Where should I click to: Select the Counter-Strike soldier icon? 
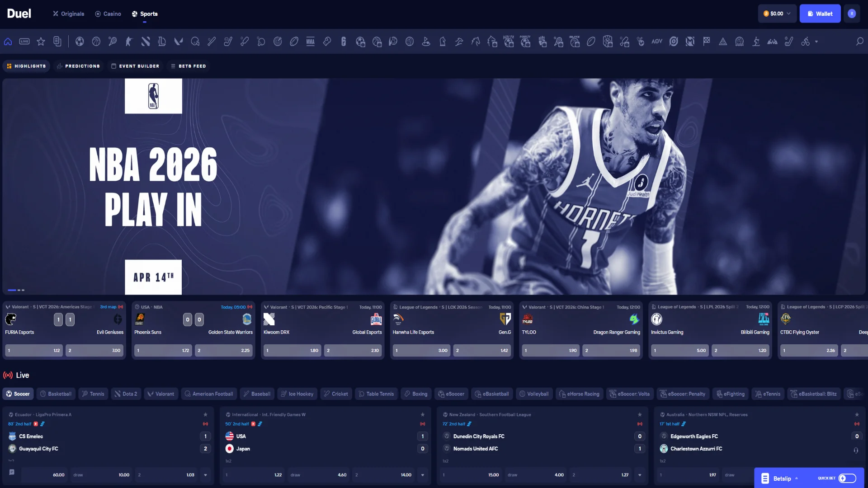(x=129, y=42)
